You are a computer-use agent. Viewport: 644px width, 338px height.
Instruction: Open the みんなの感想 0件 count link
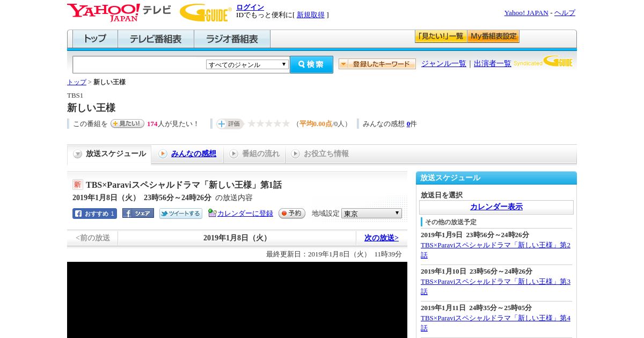(408, 124)
